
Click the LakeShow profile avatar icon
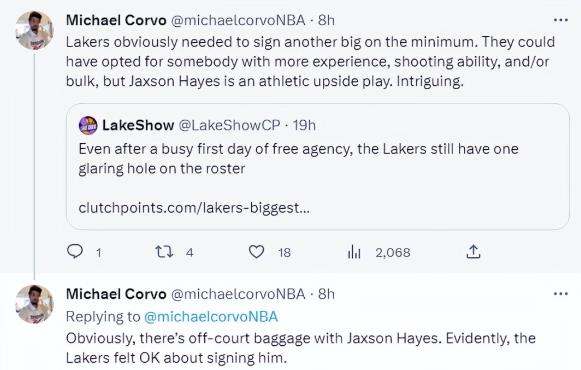tap(88, 126)
